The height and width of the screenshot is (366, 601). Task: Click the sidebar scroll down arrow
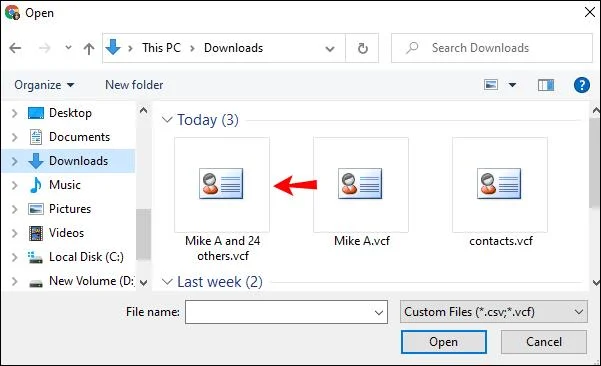143,283
